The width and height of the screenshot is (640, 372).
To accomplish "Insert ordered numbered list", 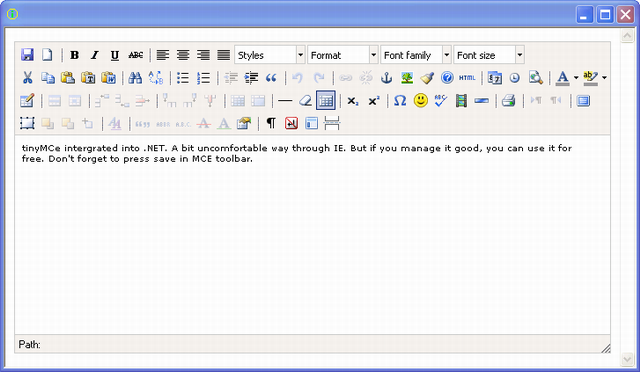I will click(x=203, y=78).
